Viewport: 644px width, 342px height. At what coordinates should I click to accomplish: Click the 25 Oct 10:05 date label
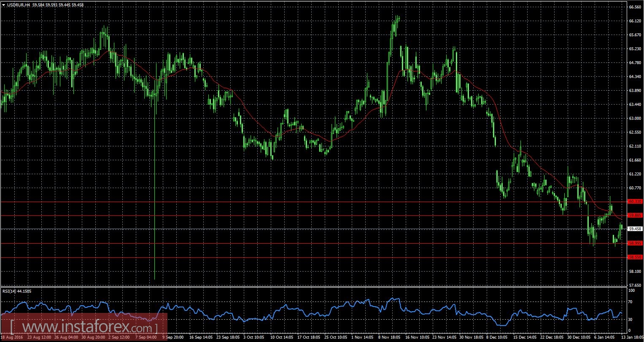click(336, 338)
